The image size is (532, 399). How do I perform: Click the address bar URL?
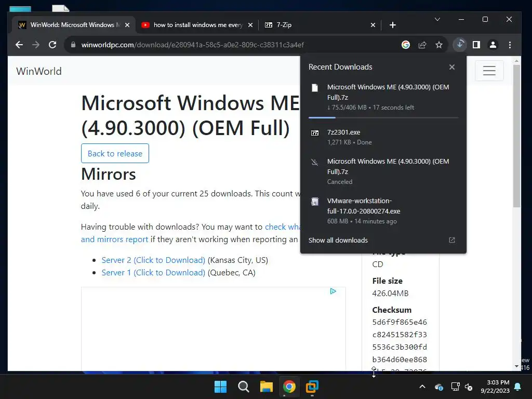point(192,45)
